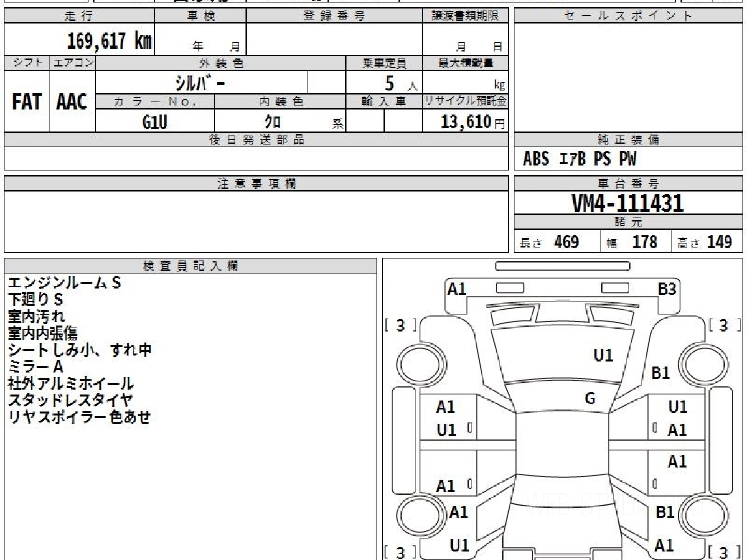The width and height of the screenshot is (747, 560).
Task: Select the エンジンルーム S note
Action: click(x=65, y=283)
